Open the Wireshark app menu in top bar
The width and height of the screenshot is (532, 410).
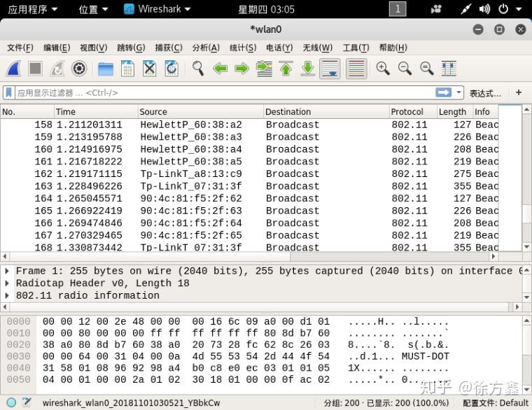click(x=157, y=9)
